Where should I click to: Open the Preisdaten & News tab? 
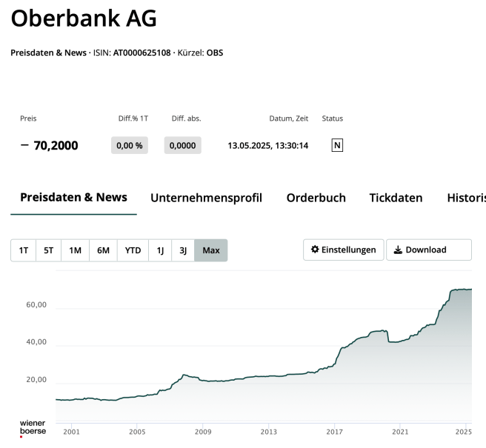pos(73,198)
